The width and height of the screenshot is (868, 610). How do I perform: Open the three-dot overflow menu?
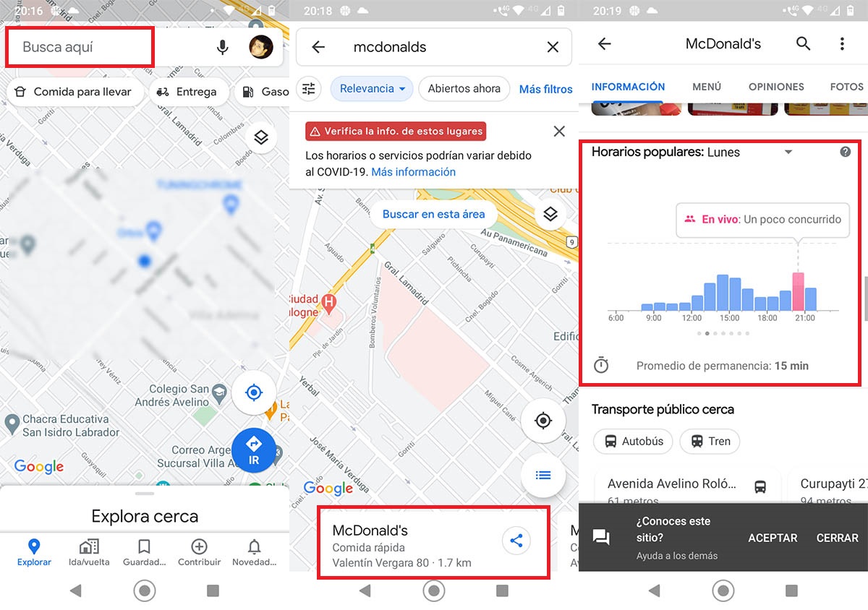pyautogui.click(x=842, y=44)
